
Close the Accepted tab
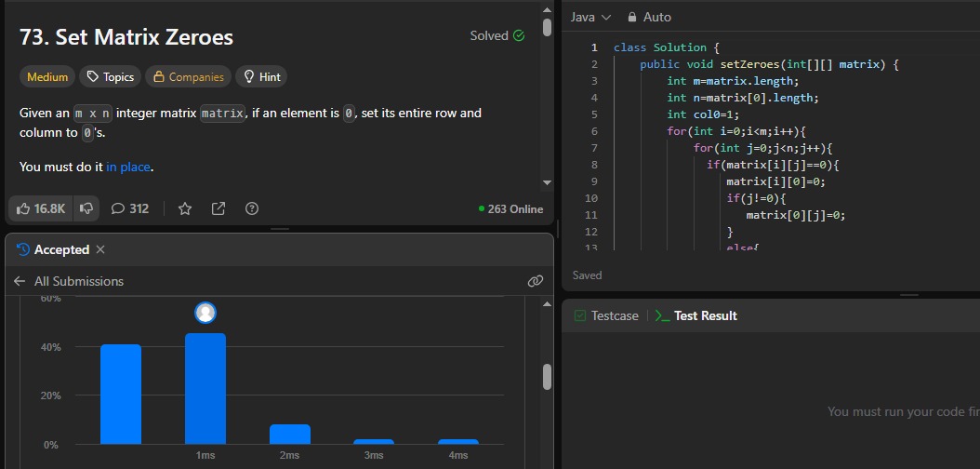tap(100, 249)
